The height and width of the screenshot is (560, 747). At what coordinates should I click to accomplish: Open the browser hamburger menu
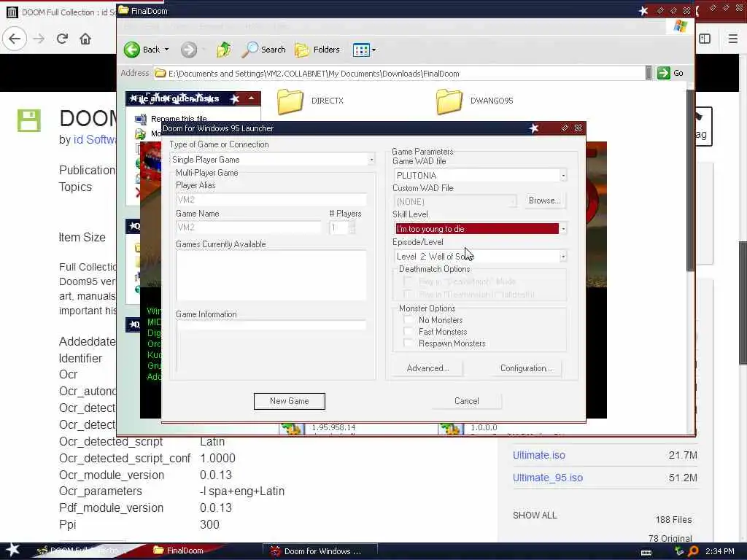coord(732,39)
